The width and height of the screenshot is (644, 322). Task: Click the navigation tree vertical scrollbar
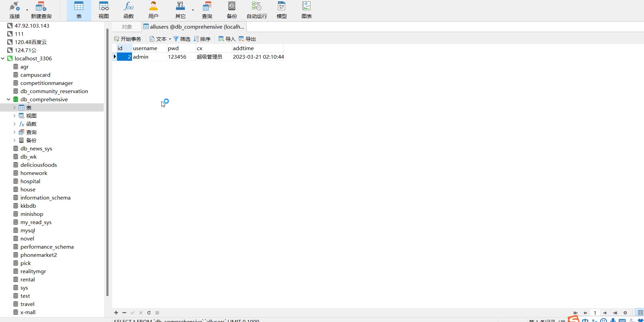coord(107,162)
